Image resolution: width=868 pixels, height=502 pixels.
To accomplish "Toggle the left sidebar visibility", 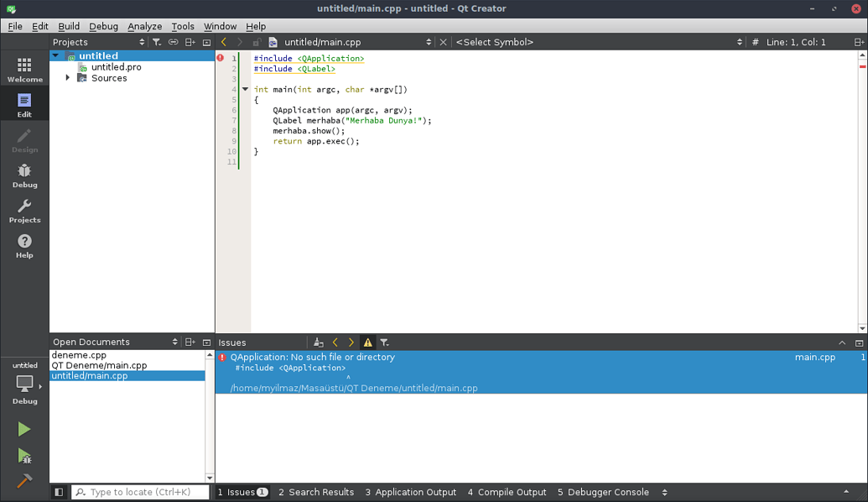I will (59, 492).
